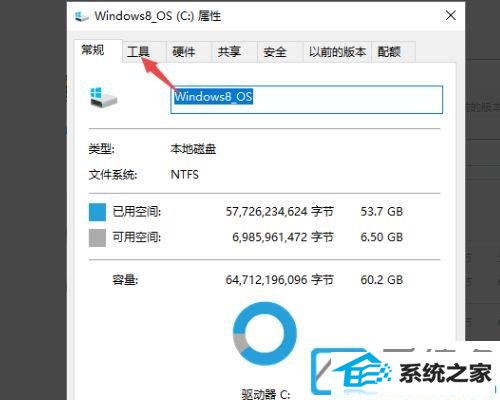The width and height of the screenshot is (500, 400).
Task: Click the disk usage donut chart
Action: point(264,334)
